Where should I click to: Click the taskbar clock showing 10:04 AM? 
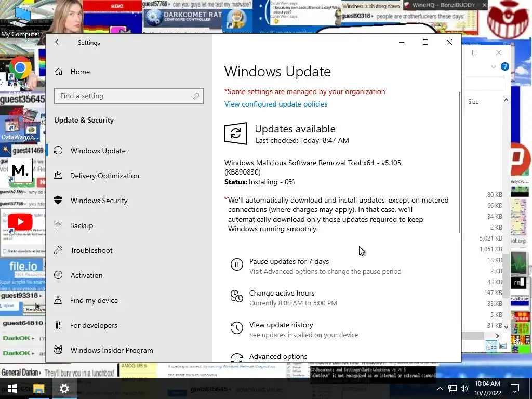(x=487, y=389)
